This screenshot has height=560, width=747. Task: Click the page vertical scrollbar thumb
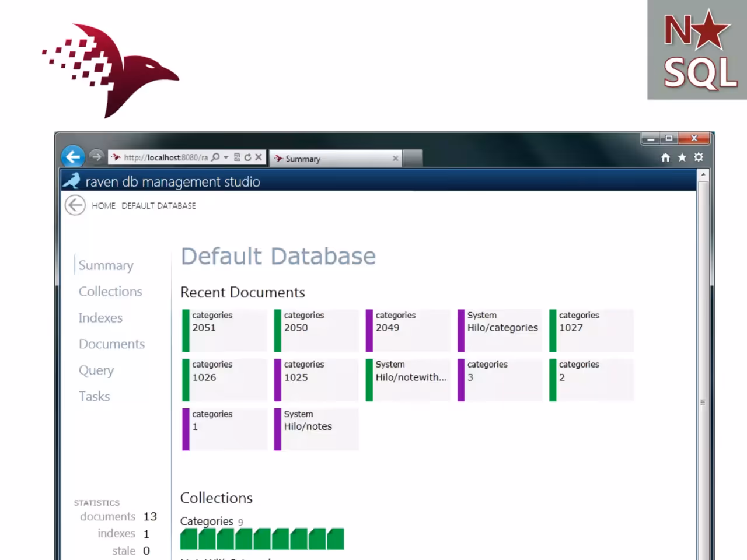[703, 402]
